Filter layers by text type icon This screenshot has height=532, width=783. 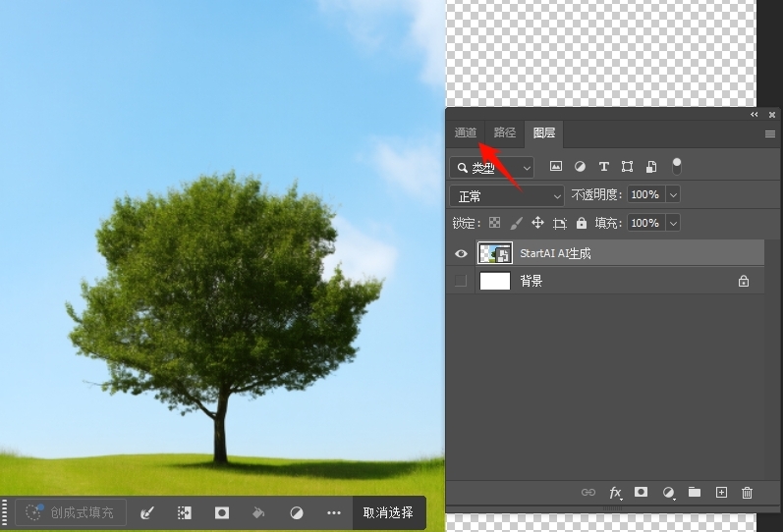[x=603, y=167]
